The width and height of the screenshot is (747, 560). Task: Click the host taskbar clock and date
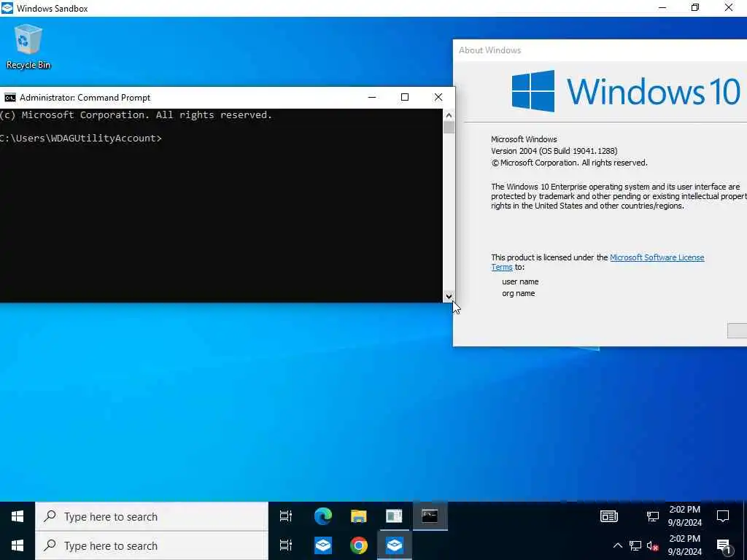coord(684,545)
